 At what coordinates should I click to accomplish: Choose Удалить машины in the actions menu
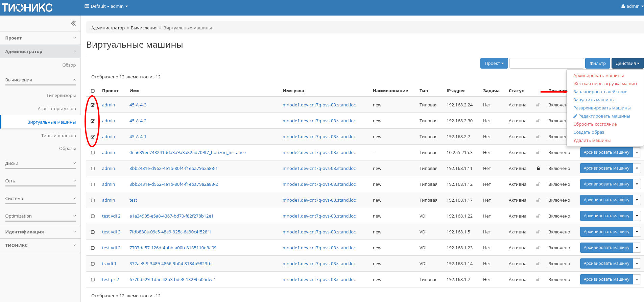point(592,141)
